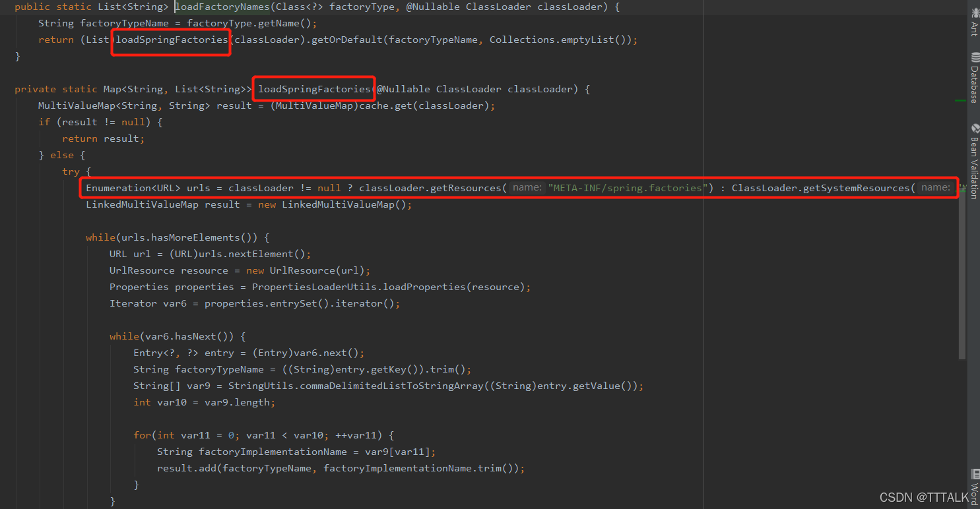Click "var9[var11]" array access
The image size is (980, 509).
[397, 452]
